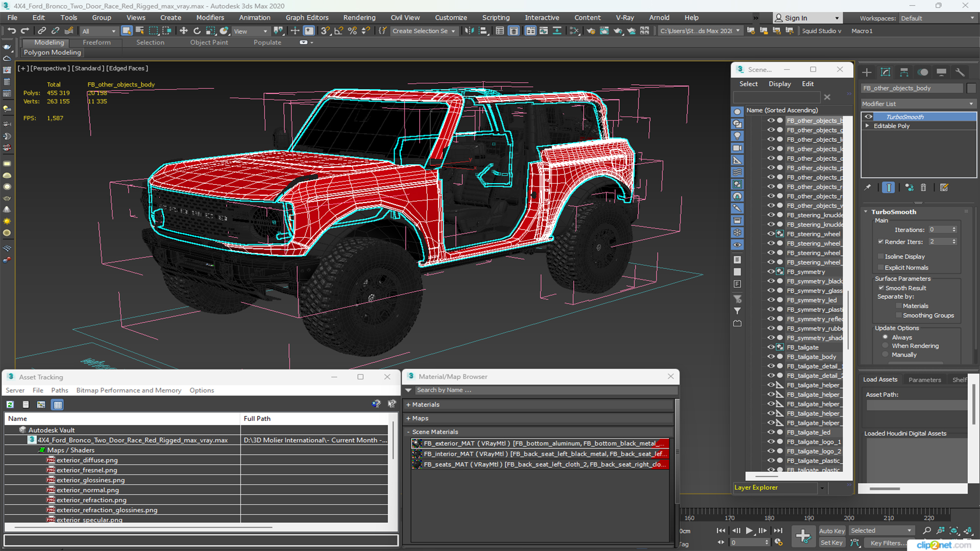Select the Link tool icon
This screenshot has height=551, width=980.
(x=42, y=31)
